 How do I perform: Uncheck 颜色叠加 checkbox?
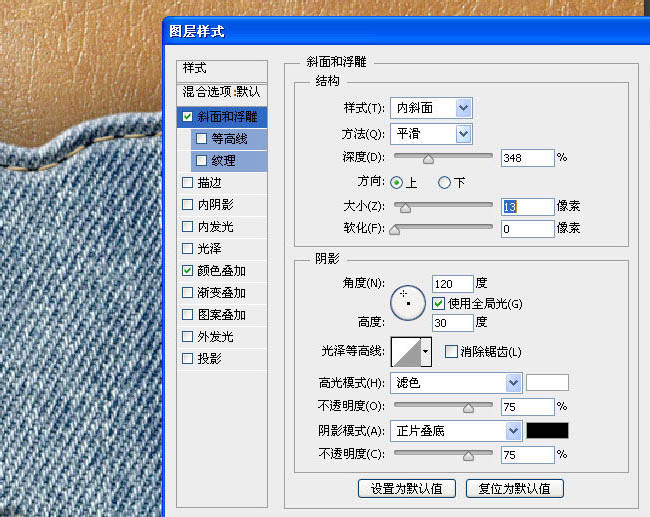[187, 271]
